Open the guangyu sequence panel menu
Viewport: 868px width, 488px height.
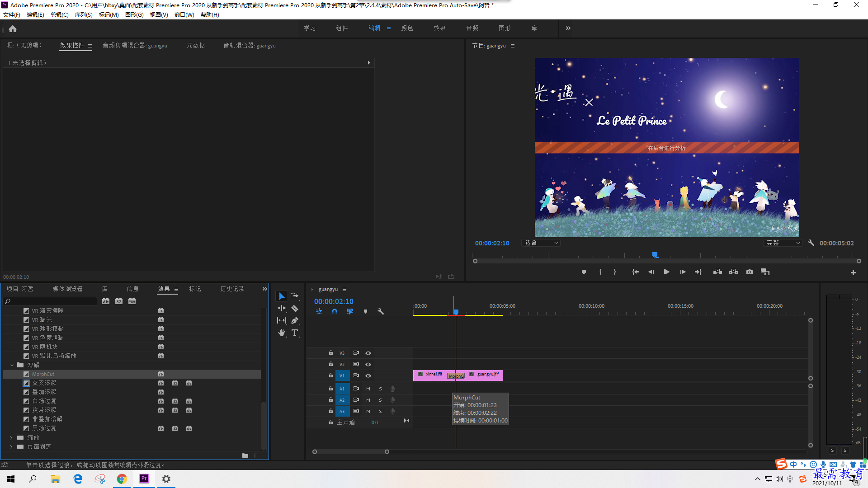344,289
